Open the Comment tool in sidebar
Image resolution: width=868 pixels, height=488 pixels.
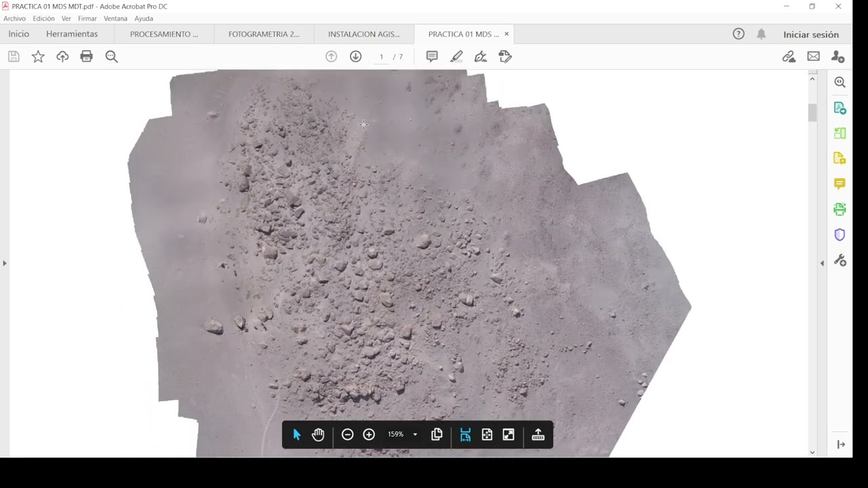coord(840,184)
